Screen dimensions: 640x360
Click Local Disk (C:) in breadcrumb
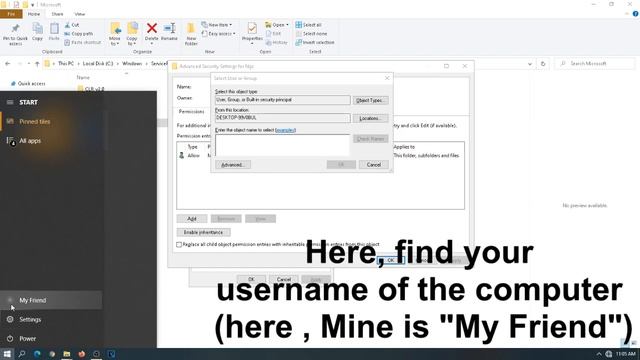[x=98, y=64]
